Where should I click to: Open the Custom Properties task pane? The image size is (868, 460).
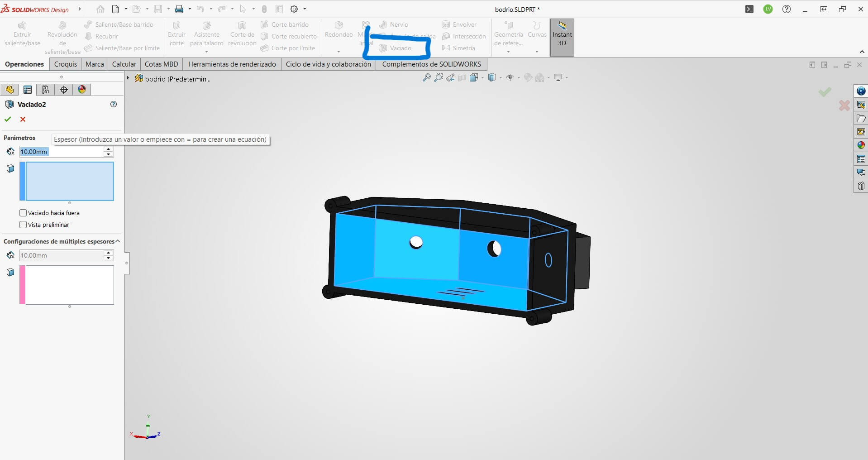pos(861,159)
